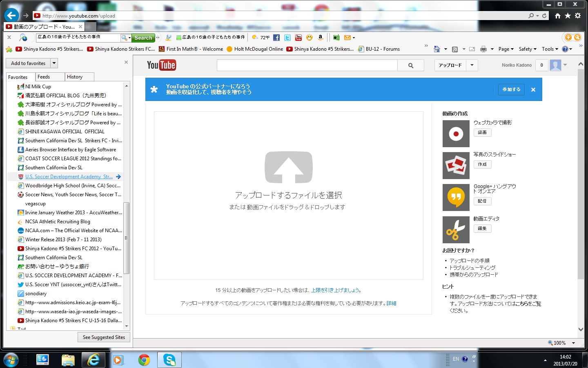This screenshot has height=368, width=588.
Task: Open Windows Explorer folder in taskbar
Action: [x=68, y=360]
